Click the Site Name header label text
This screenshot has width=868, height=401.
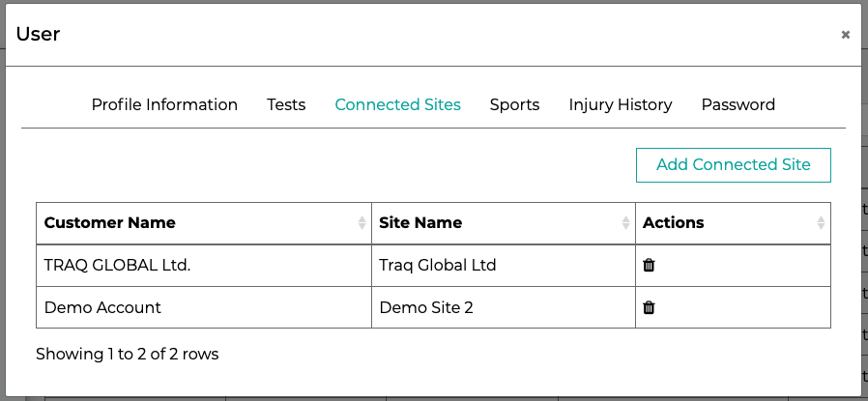(420, 222)
